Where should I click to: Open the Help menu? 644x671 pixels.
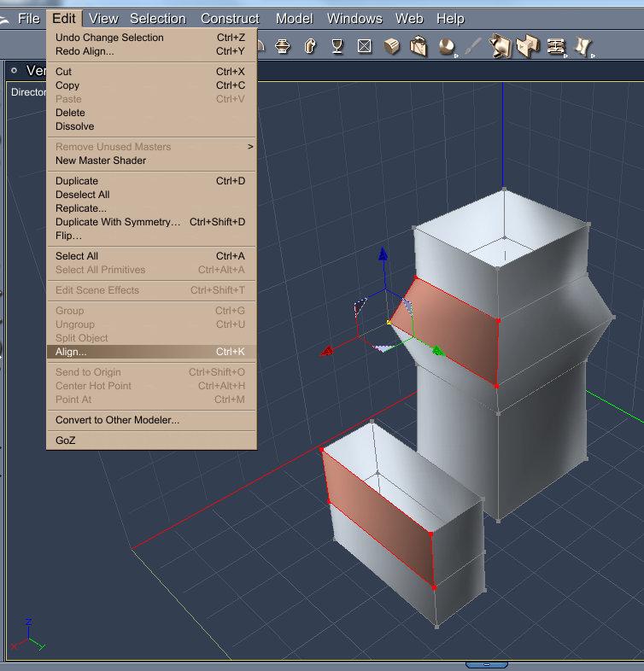pos(450,19)
